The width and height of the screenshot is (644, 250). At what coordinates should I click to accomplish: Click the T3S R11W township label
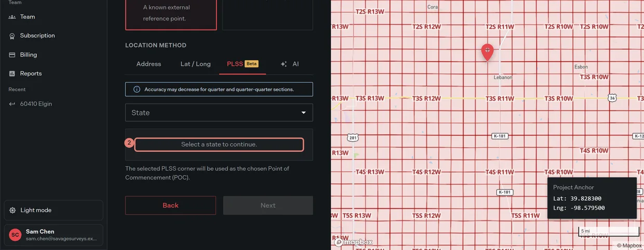[x=500, y=99]
